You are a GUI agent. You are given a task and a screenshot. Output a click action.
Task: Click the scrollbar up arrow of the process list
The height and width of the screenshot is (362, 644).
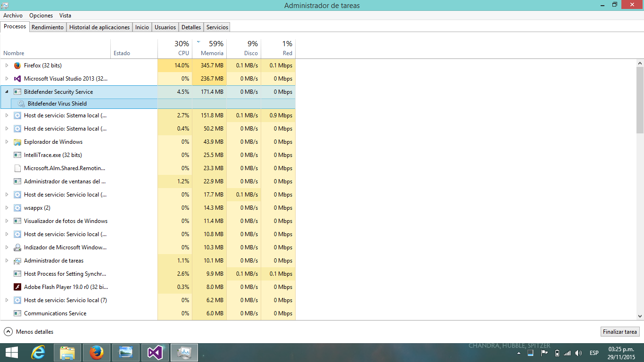(640, 63)
